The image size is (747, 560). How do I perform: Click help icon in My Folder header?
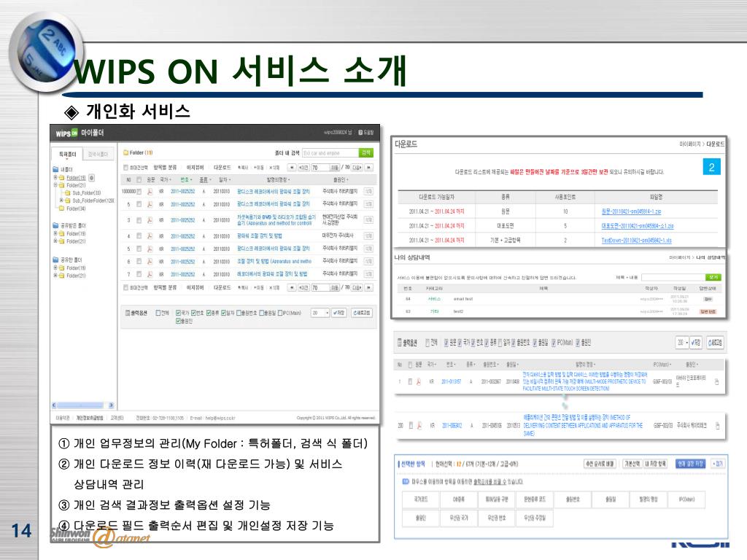[360, 133]
